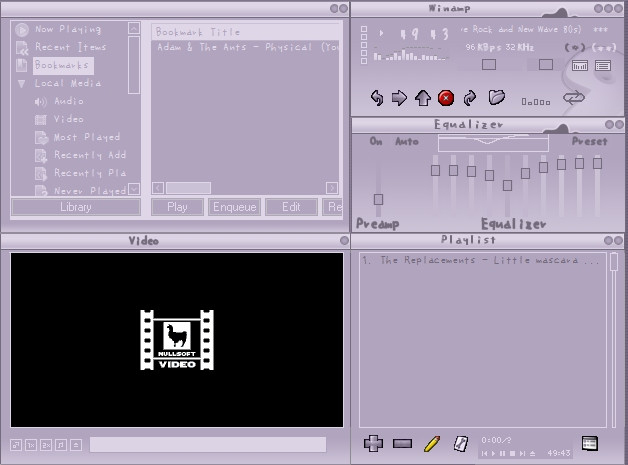628x465 pixels.
Task: Select Recently Add item in library
Action: click(90, 155)
